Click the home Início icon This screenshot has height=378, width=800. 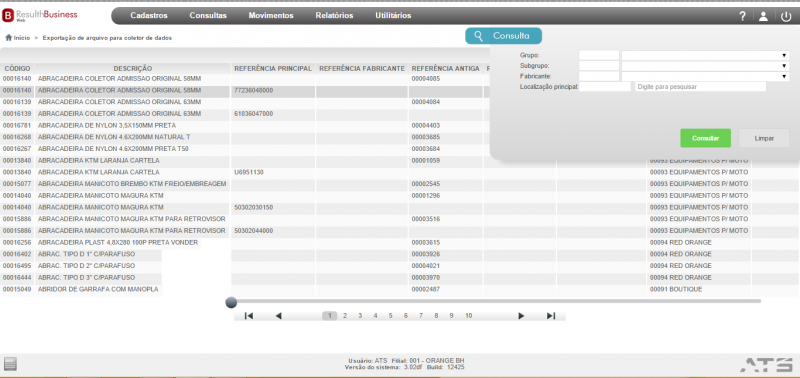[8, 38]
